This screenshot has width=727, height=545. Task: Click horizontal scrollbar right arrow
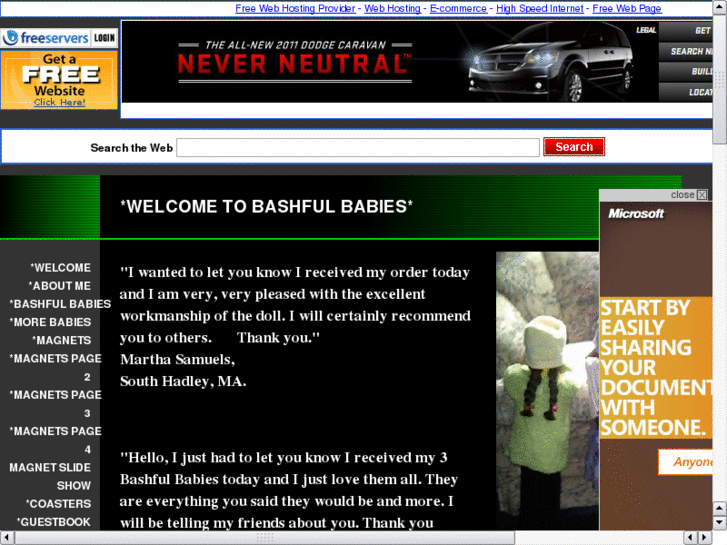coord(705,538)
